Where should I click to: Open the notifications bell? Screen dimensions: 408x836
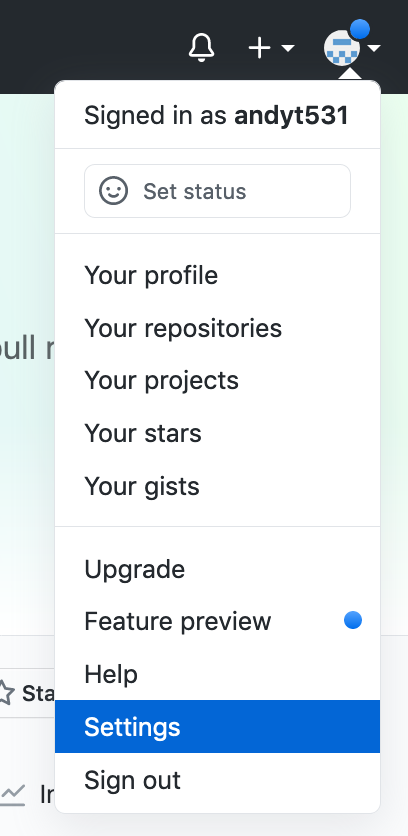point(202,48)
